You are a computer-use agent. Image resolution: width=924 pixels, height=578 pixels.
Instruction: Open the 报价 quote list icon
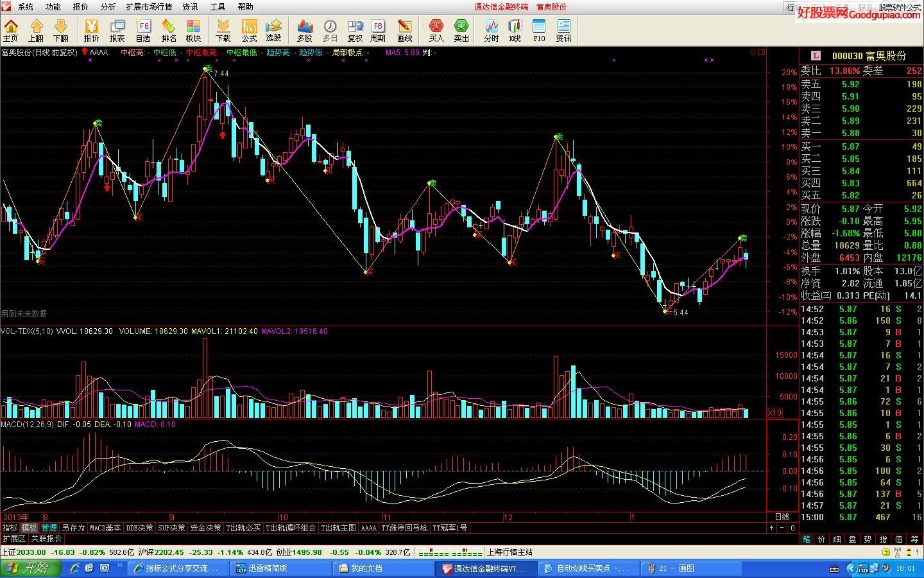[92, 30]
